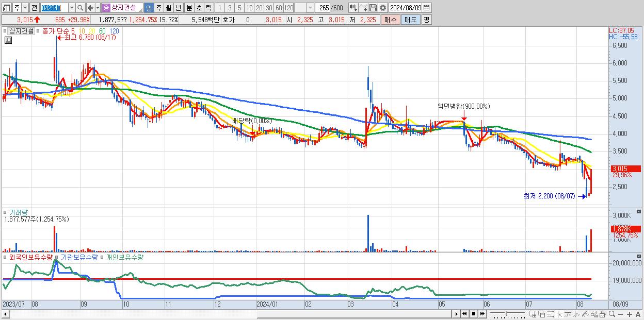Select the 초 (second) period
This screenshot has width=644, height=320.
click(x=199, y=8)
